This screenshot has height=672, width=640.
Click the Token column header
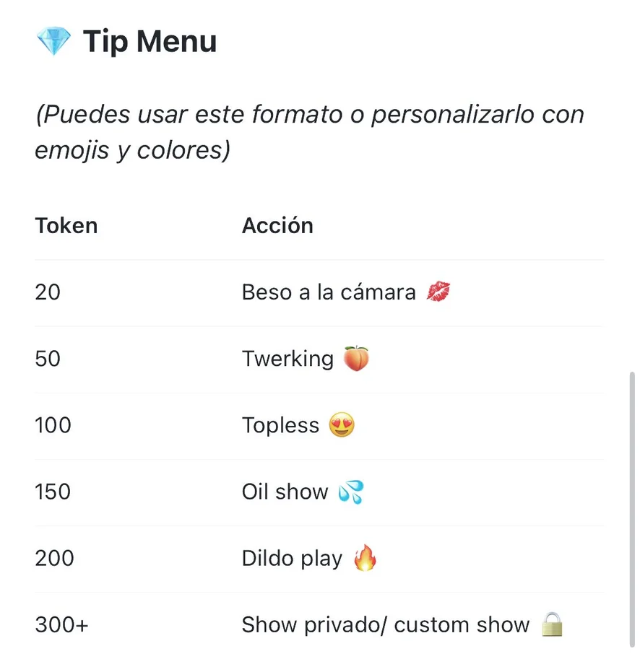click(66, 226)
